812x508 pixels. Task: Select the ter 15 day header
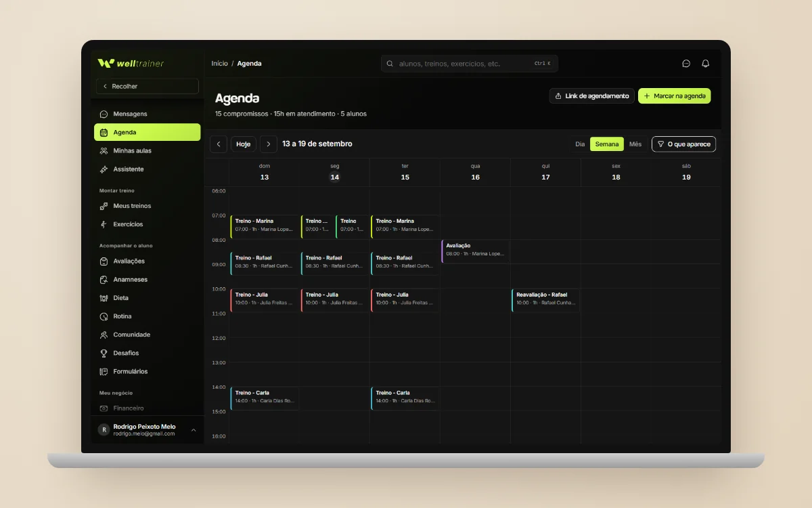[405, 172]
